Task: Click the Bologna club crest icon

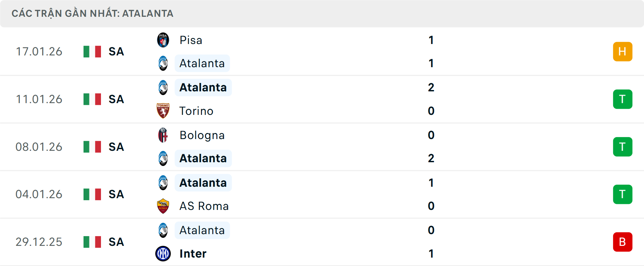Action: 163,135
